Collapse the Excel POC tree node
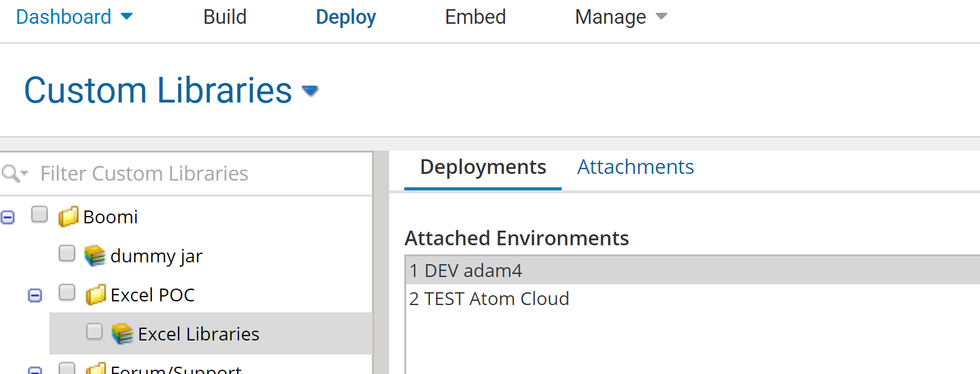 (35, 295)
